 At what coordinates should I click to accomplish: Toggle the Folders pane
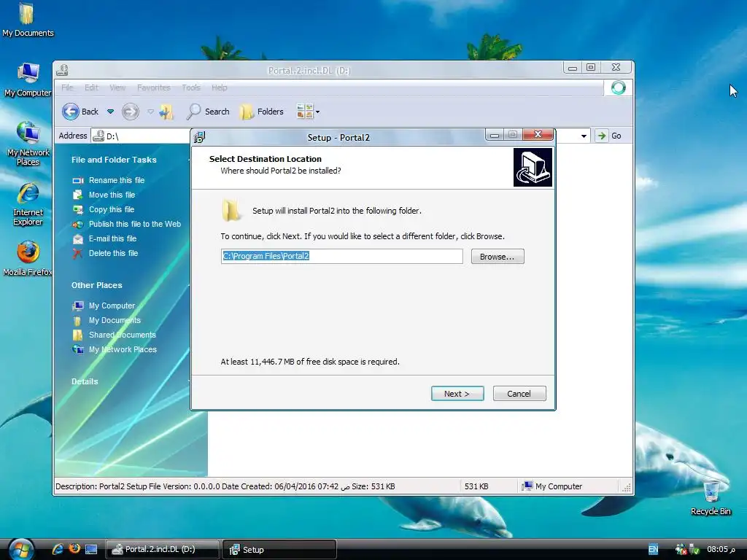[262, 112]
